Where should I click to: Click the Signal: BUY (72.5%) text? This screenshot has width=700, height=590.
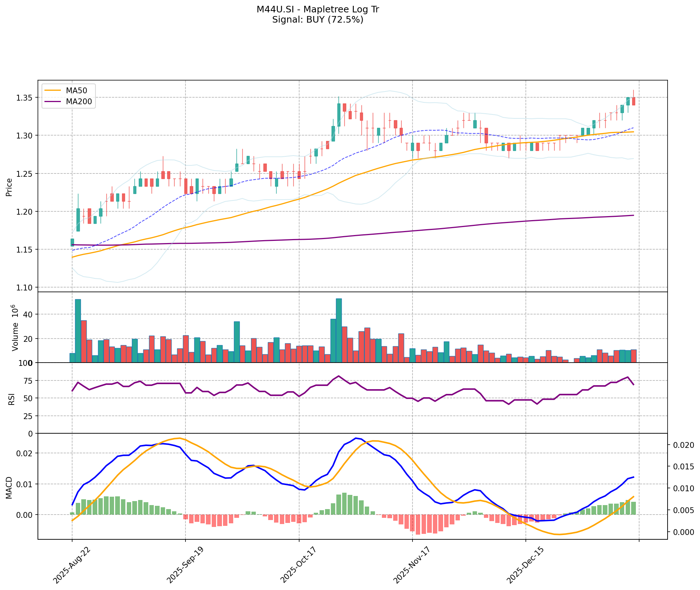(318, 20)
